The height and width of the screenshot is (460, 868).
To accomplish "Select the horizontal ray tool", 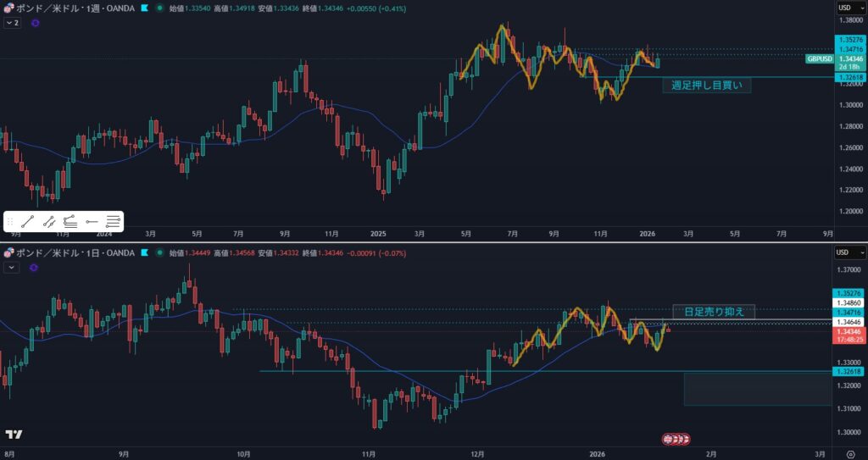I will (x=92, y=222).
